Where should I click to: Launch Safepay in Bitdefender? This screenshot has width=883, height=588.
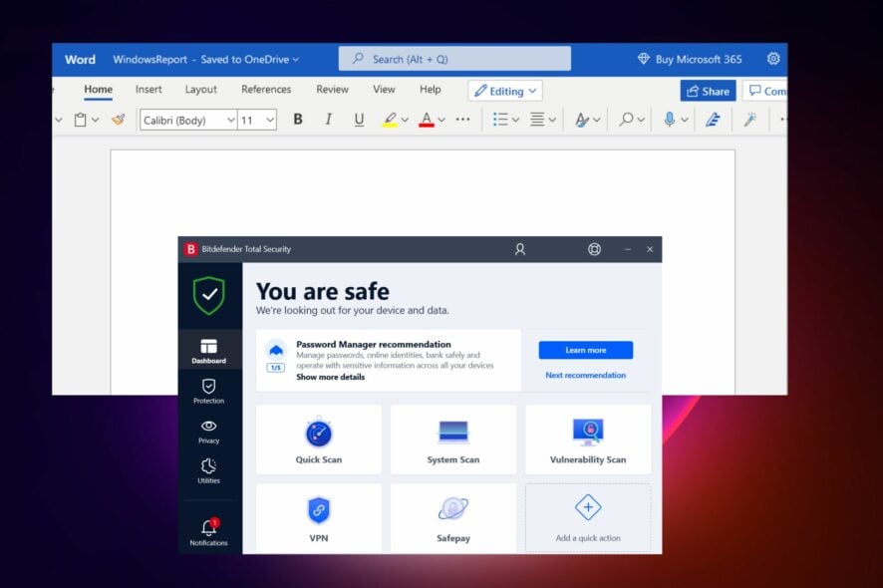(x=453, y=518)
